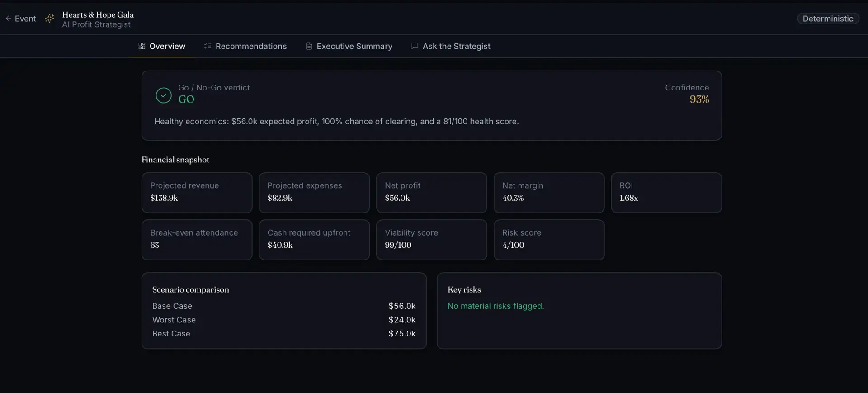Select the Net profit card
Viewport: 868px width, 393px height.
pyautogui.click(x=431, y=193)
